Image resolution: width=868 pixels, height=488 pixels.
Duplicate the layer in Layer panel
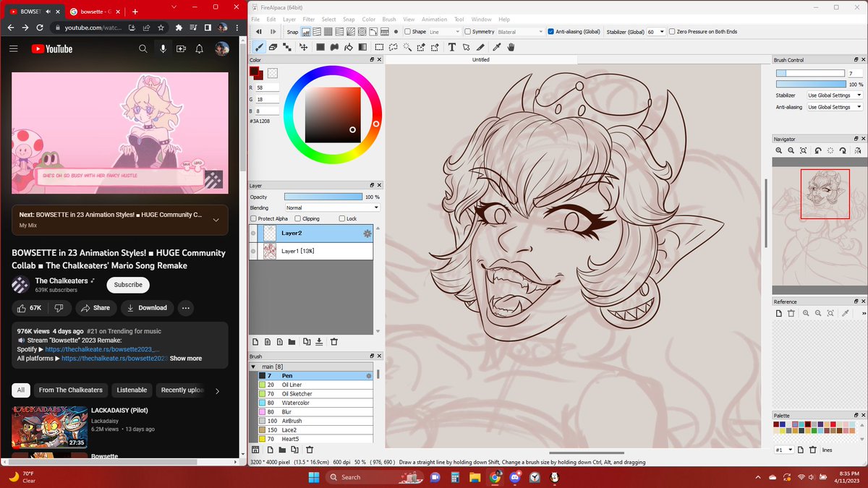pos(307,342)
